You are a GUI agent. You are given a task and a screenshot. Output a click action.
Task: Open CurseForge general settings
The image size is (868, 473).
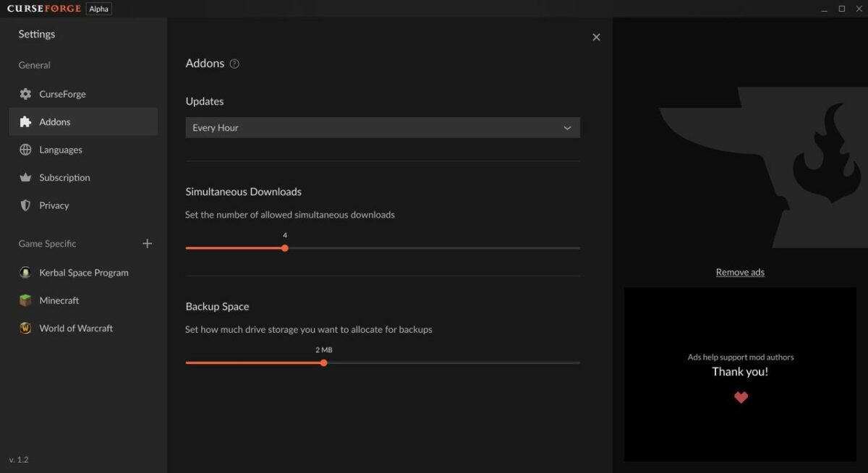(x=83, y=94)
